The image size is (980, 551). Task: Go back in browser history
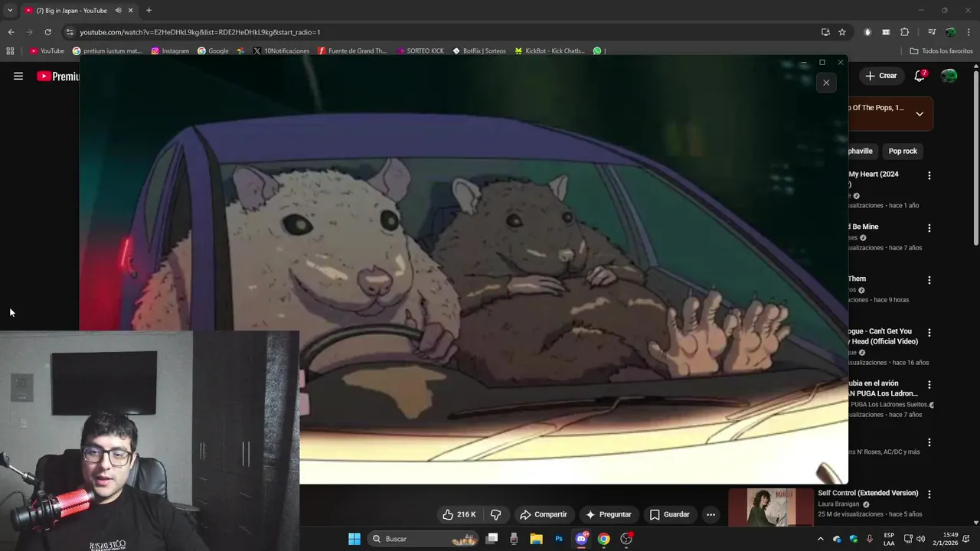click(11, 32)
